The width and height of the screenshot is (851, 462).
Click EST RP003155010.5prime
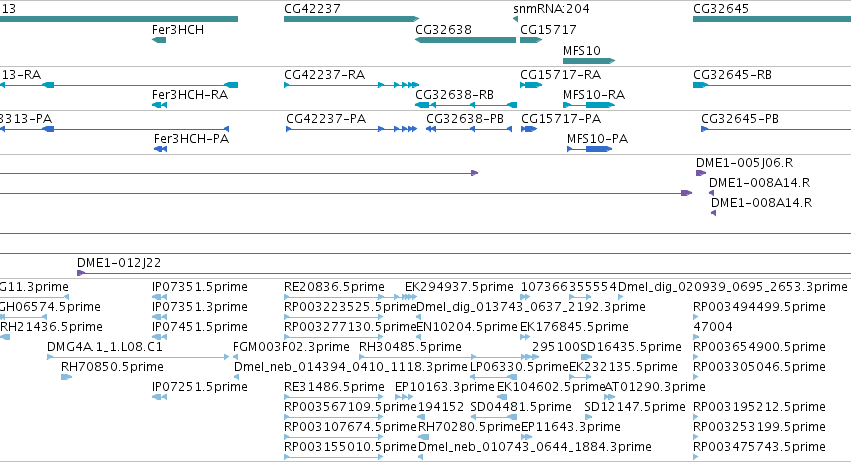tap(350, 447)
